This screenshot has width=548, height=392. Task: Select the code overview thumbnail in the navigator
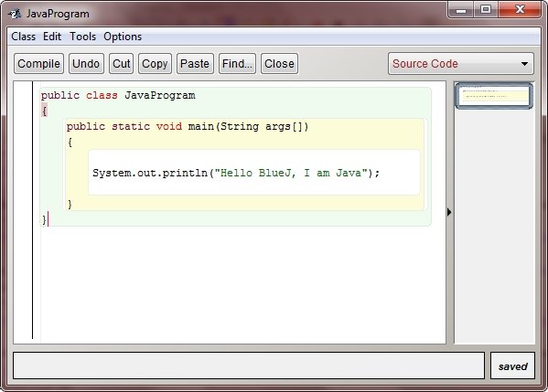click(494, 96)
